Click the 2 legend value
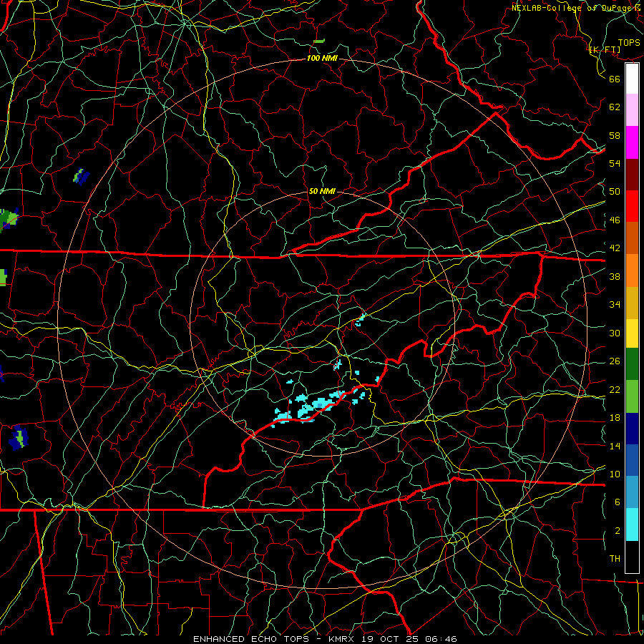The image size is (644, 644). coord(618,531)
